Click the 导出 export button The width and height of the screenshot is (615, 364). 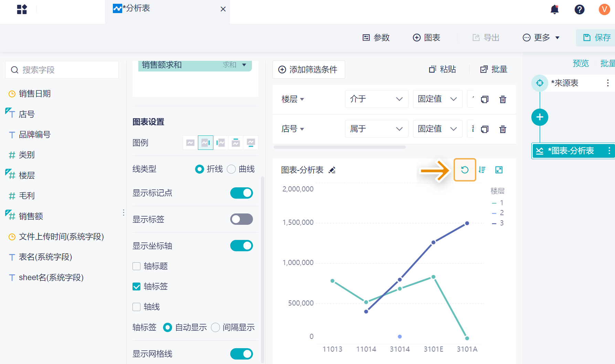(x=486, y=37)
